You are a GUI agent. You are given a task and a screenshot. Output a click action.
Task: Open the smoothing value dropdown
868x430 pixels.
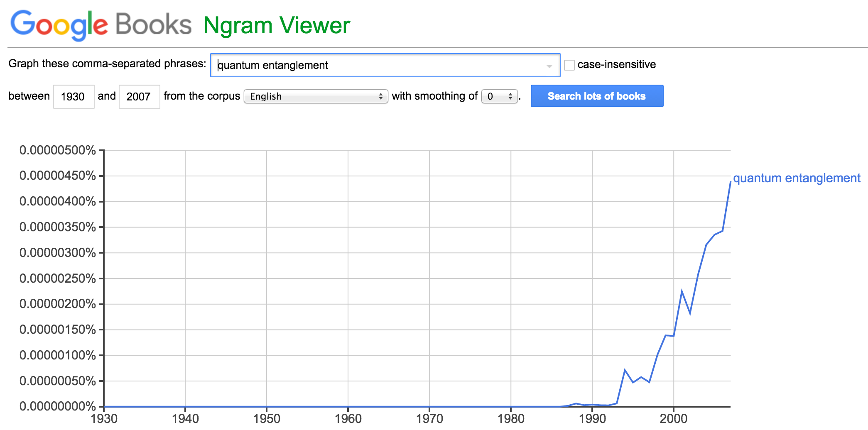499,96
